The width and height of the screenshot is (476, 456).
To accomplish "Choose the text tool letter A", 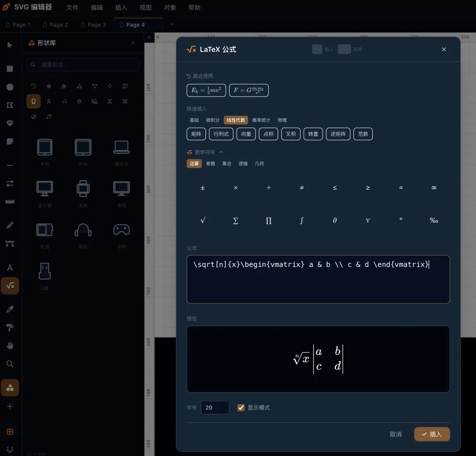I will (10, 267).
